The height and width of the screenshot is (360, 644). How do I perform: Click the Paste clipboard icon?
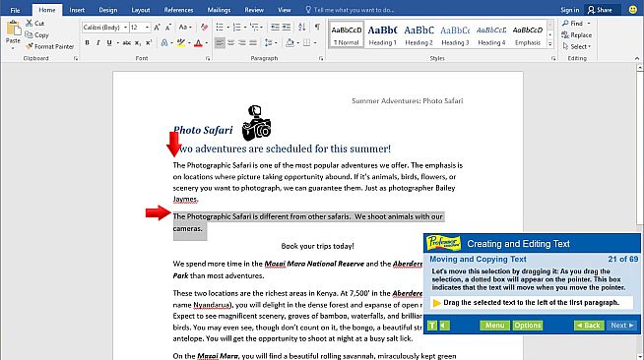13,29
